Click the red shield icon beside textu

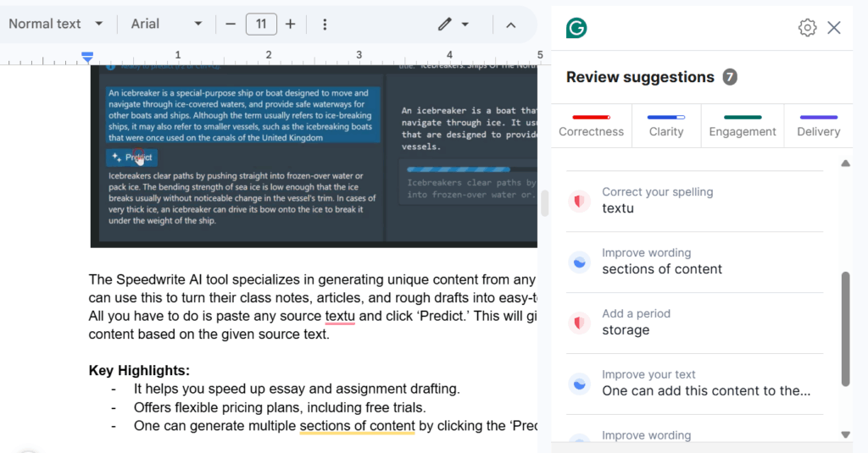point(579,201)
